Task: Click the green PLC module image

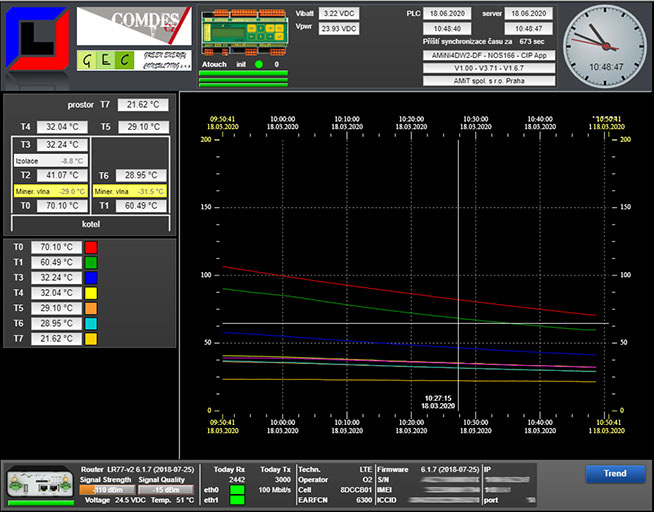Action: (242, 31)
